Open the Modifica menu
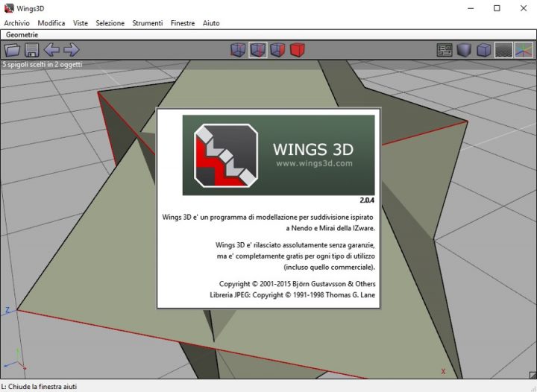 tap(51, 23)
